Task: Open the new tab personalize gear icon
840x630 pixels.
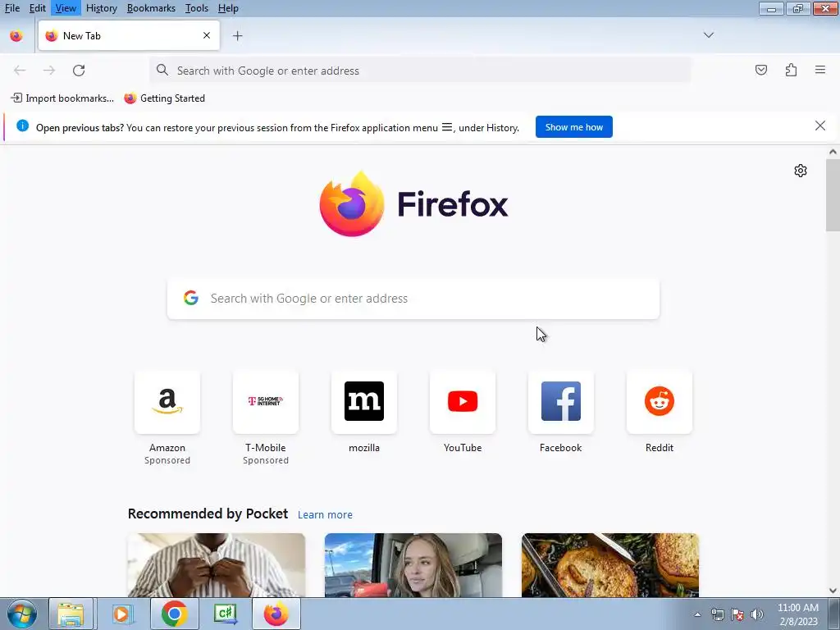Action: tap(801, 171)
